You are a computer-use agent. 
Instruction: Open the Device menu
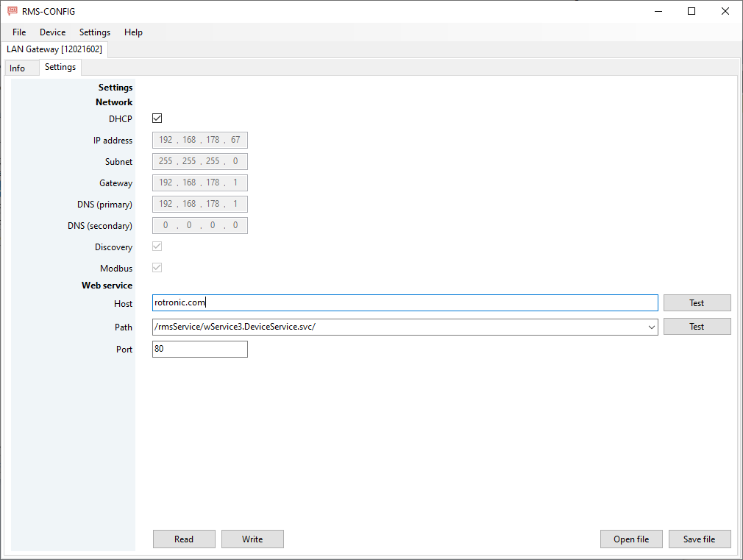[x=52, y=32]
